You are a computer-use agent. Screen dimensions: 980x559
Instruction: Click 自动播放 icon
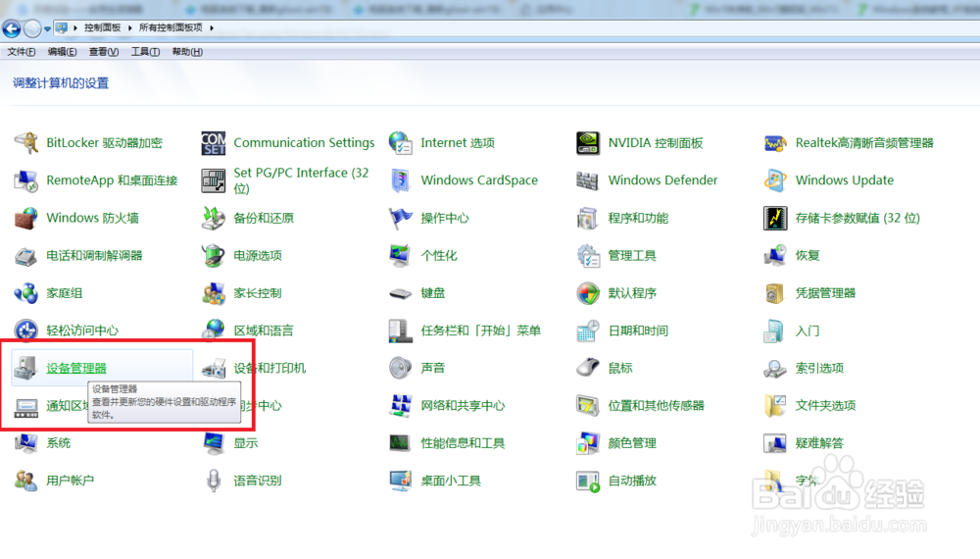587,481
